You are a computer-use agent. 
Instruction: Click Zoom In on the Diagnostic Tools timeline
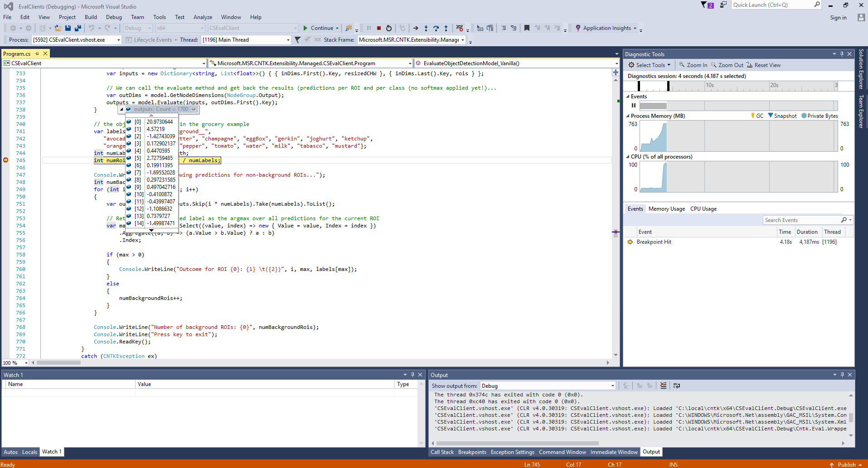click(693, 65)
